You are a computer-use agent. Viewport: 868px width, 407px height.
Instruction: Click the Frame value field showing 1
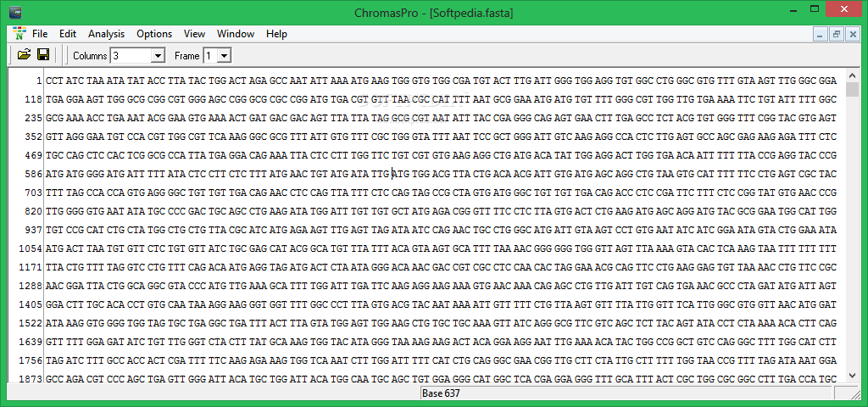211,55
